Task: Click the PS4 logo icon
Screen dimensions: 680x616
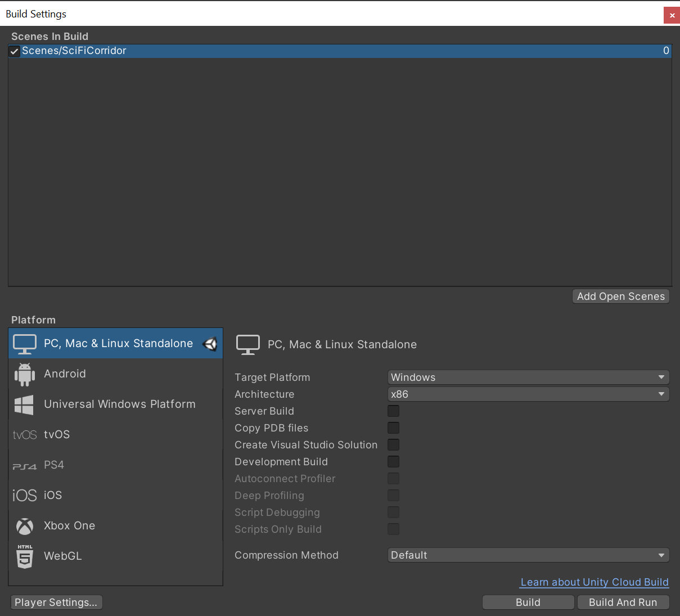Action: tap(25, 466)
